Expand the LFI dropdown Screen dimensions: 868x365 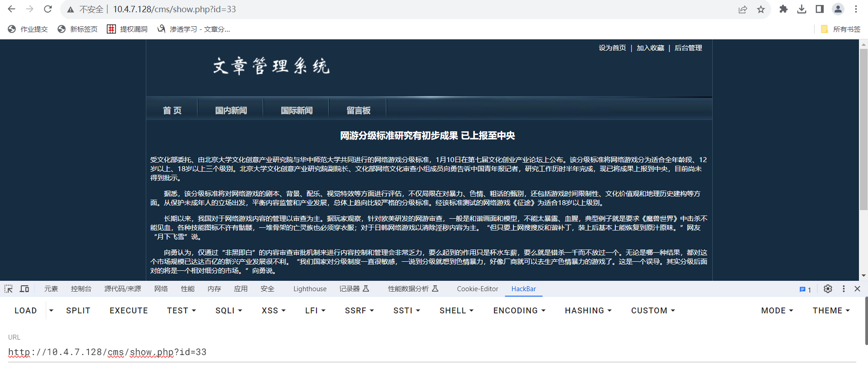click(x=315, y=311)
